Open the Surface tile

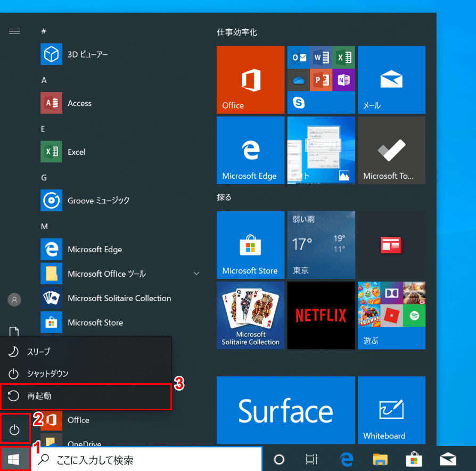(286, 410)
